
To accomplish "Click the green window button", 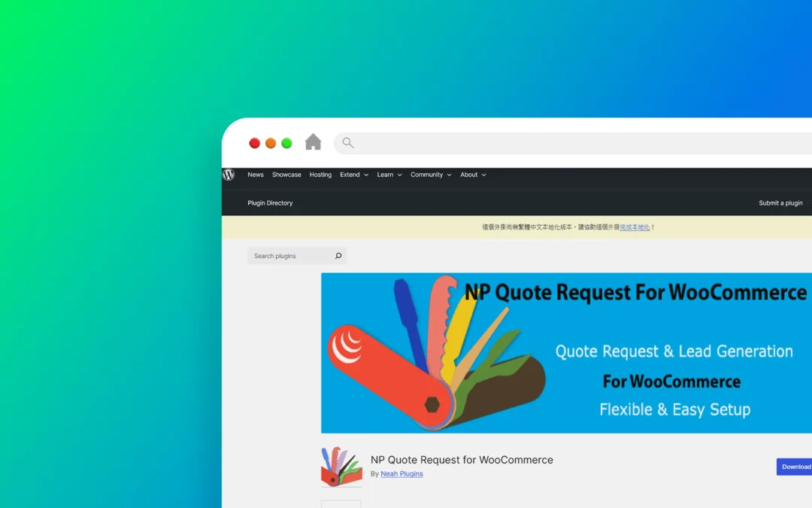I will (x=286, y=143).
